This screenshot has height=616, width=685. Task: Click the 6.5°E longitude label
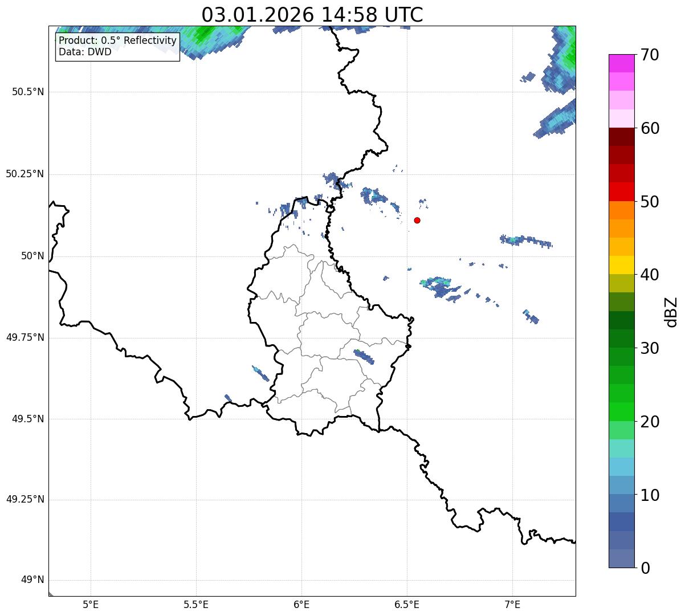pyautogui.click(x=407, y=604)
